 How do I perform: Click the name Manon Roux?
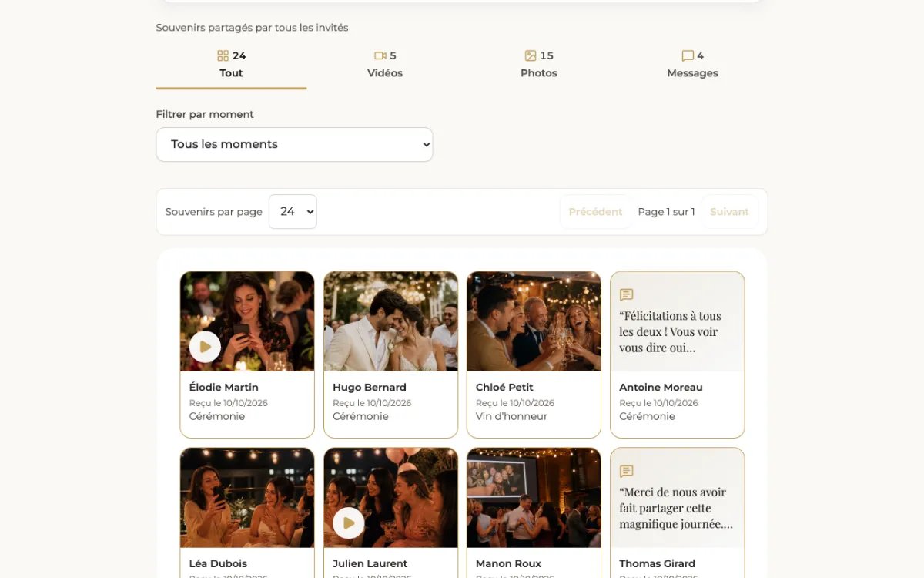[x=508, y=564]
